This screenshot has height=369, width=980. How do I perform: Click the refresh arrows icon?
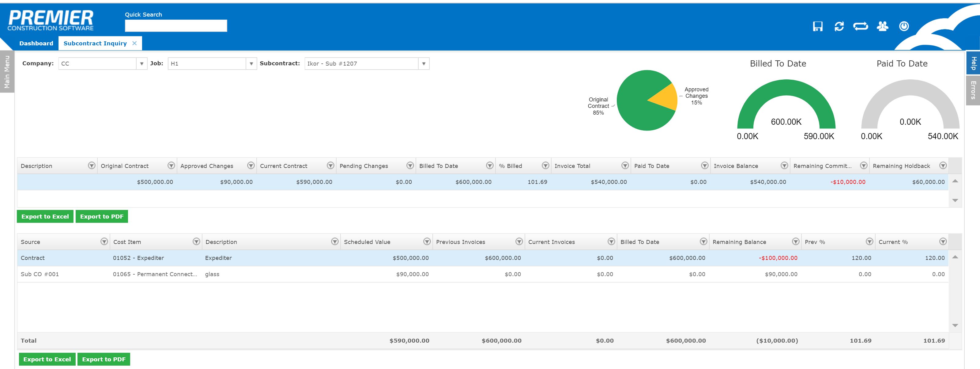839,26
